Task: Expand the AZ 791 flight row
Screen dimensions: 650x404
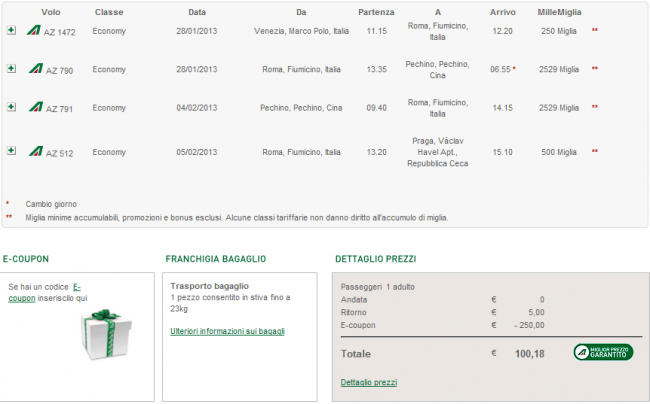Action: click(x=11, y=107)
